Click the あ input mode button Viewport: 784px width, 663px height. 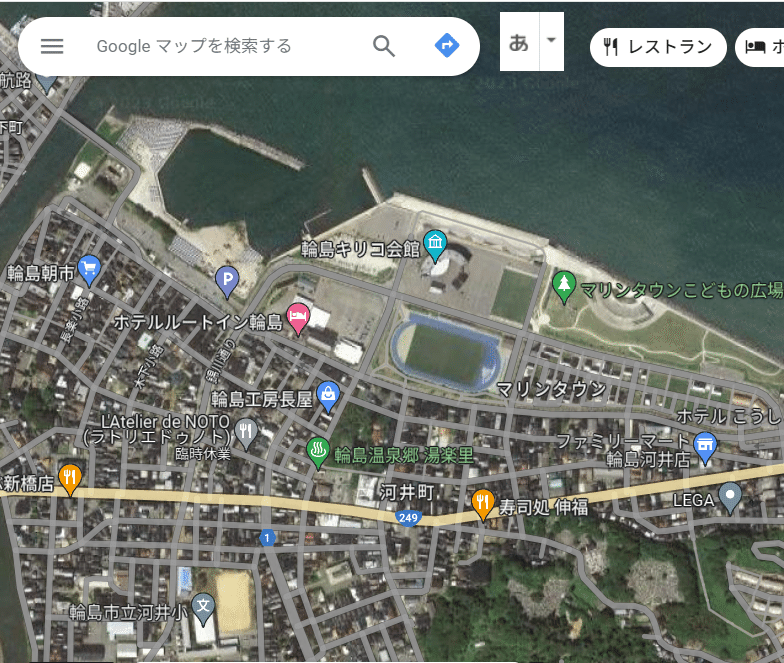519,42
